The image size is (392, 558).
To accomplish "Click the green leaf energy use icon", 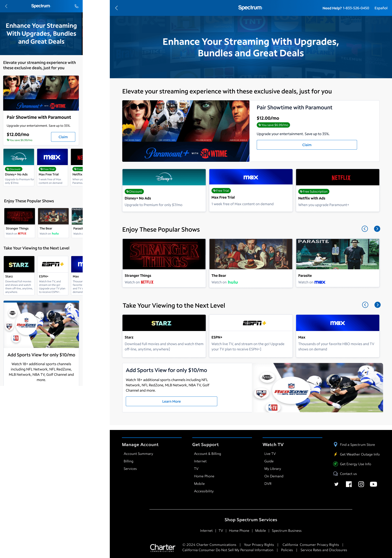I will 336,464.
